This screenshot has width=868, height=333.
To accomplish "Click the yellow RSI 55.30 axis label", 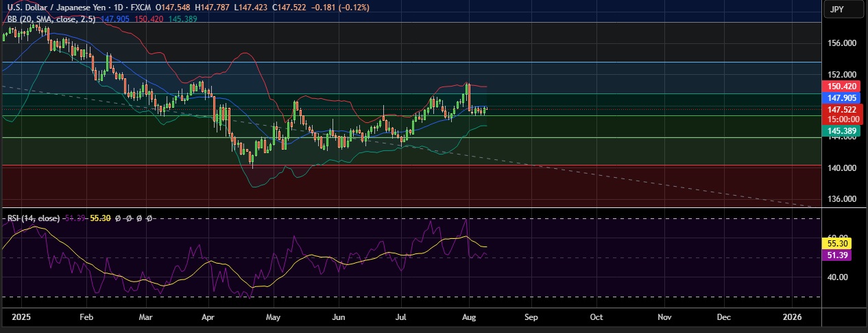I will click(x=836, y=243).
